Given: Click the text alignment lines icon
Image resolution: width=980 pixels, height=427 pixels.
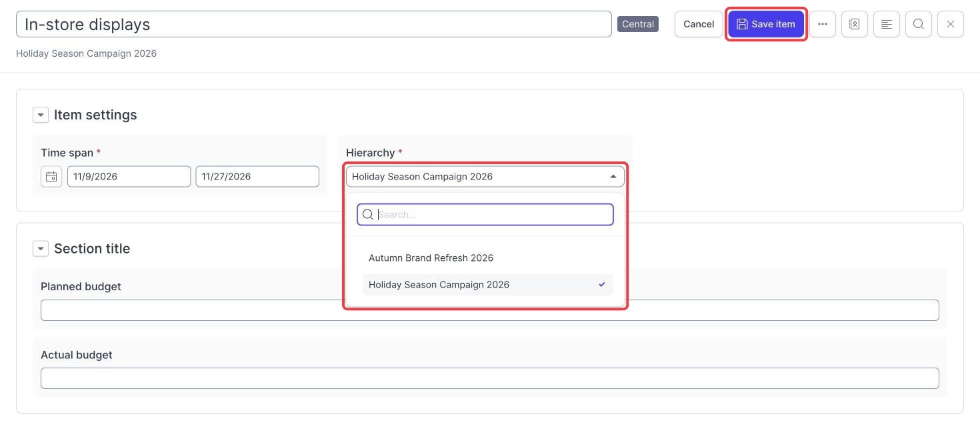Looking at the screenshot, I should (x=887, y=24).
